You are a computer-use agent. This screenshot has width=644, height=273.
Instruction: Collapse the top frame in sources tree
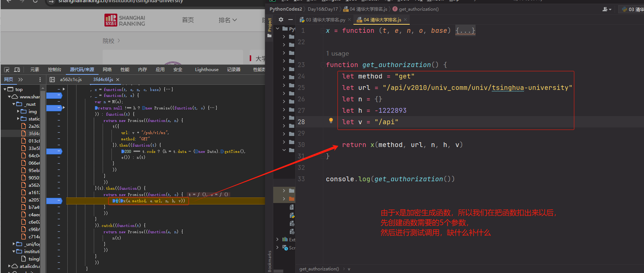[5, 89]
